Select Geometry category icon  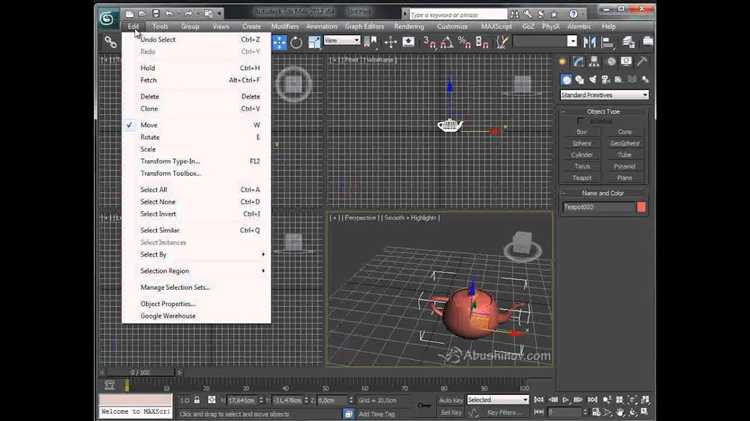click(x=566, y=80)
